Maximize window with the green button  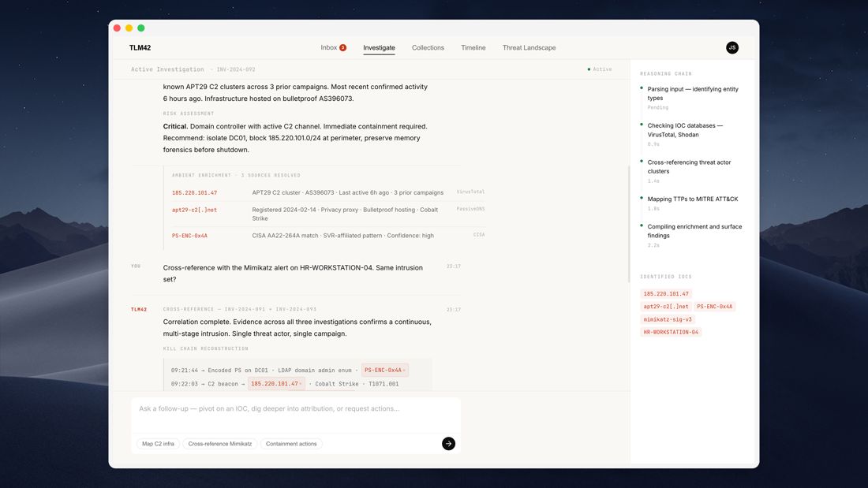pos(141,28)
